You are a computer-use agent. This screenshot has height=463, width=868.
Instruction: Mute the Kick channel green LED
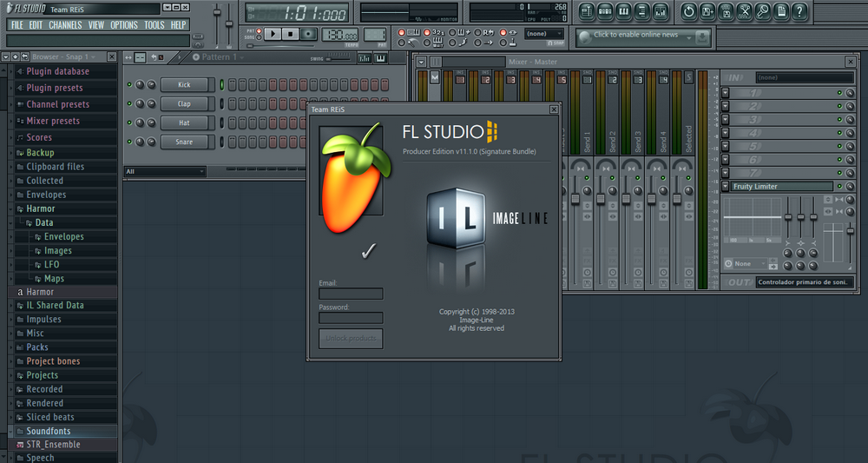pos(129,85)
